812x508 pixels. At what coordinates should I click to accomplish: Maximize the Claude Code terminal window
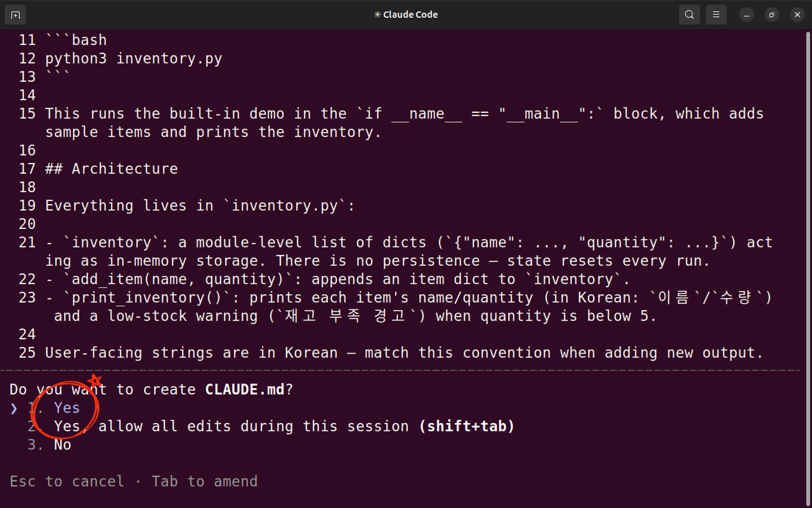772,15
